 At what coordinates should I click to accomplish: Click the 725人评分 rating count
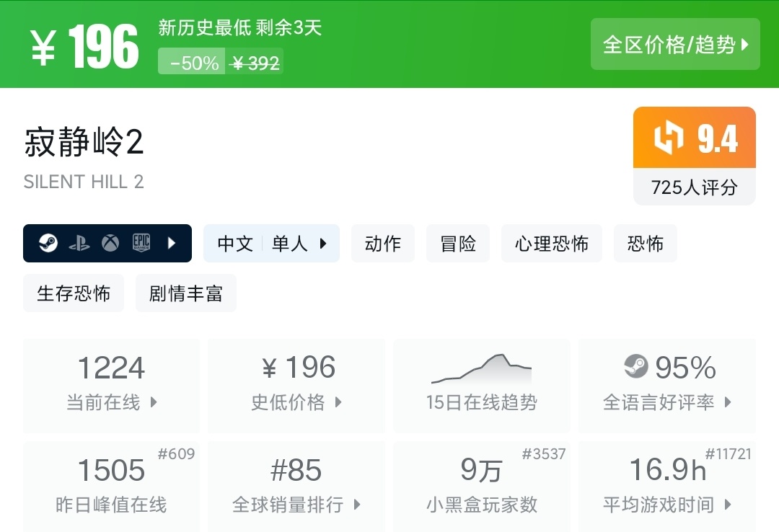[x=694, y=187]
